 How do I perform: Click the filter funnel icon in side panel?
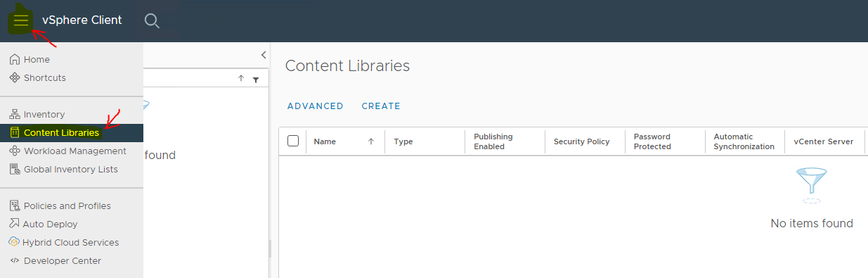pos(256,80)
